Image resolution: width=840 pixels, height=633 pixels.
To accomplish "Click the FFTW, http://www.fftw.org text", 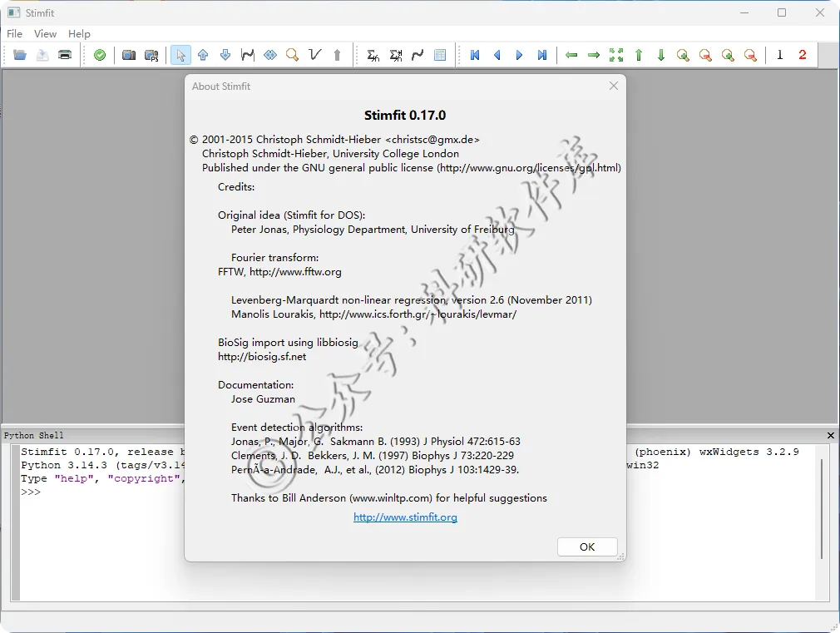I will point(279,272).
